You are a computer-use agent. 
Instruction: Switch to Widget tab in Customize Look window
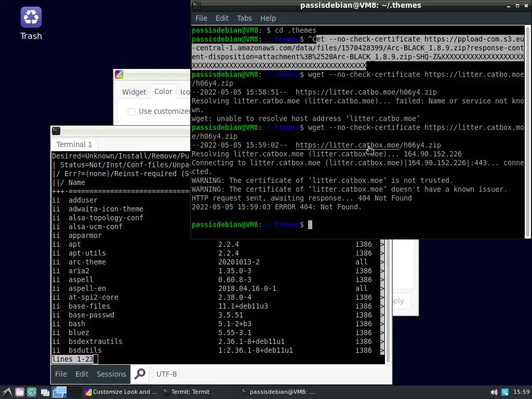point(134,92)
